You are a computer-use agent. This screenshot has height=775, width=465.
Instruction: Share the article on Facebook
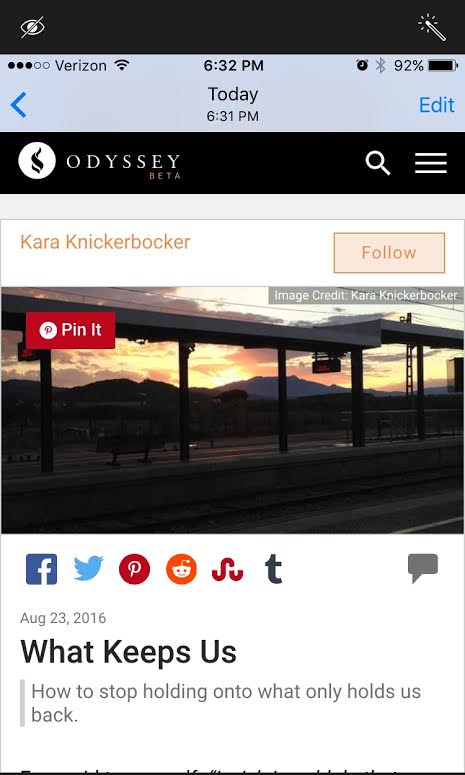42,569
